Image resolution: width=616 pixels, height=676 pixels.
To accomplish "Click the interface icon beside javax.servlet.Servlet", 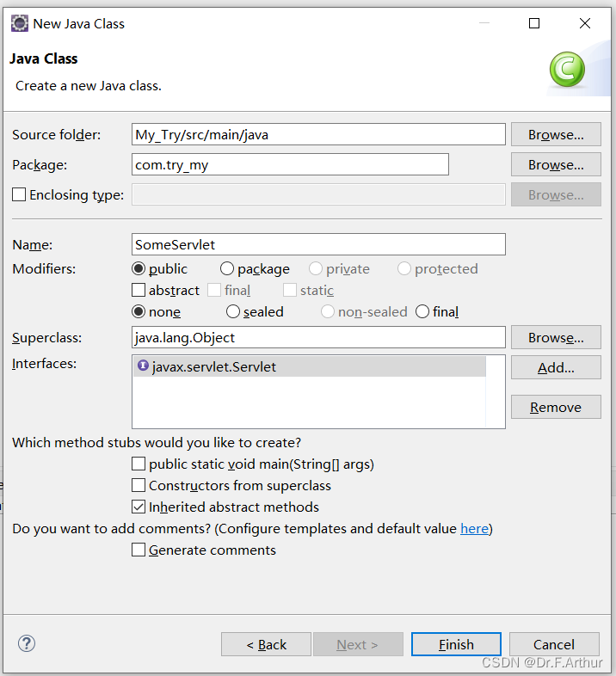I will 143,366.
